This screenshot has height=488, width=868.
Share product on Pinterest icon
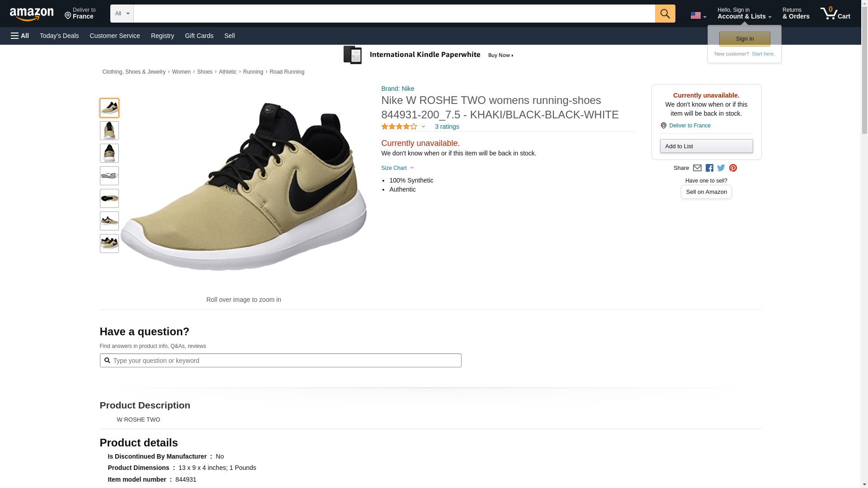[733, 168]
